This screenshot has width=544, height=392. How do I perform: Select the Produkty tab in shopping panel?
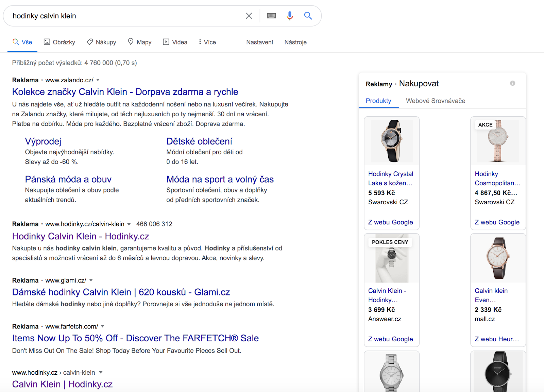378,101
